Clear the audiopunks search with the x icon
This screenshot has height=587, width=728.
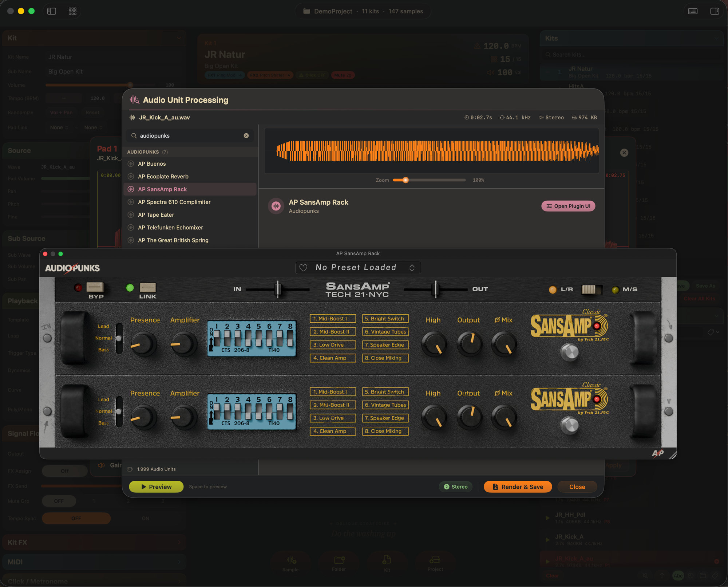[246, 135]
